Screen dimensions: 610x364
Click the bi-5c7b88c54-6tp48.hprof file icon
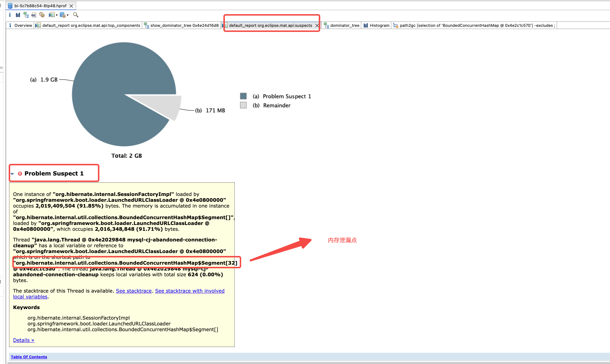coord(10,6)
